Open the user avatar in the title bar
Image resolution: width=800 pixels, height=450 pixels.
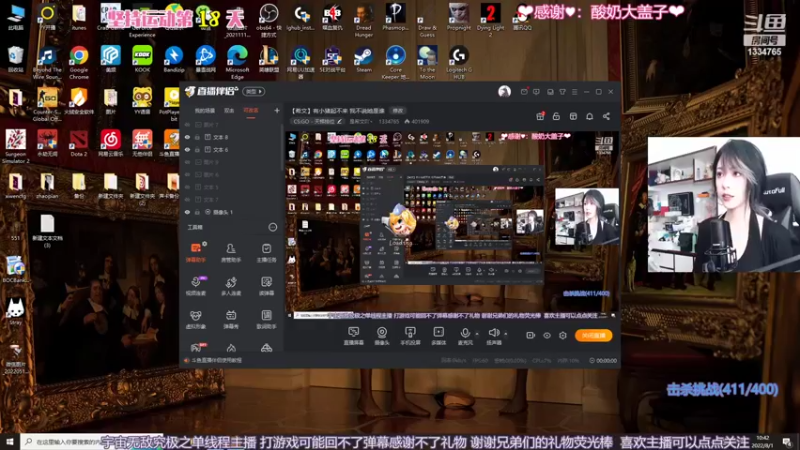tap(504, 91)
